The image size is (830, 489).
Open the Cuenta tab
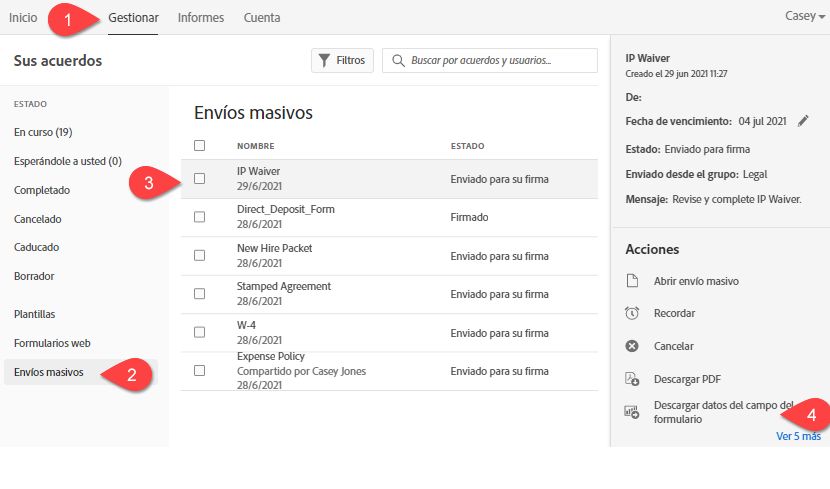pyautogui.click(x=262, y=17)
